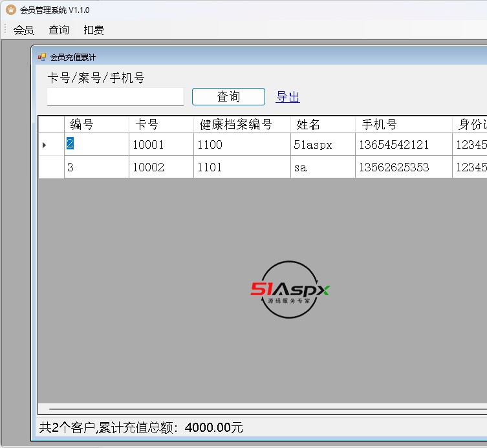Click the menu bar drag grip handle
Image resolution: width=487 pixels, height=448 pixels.
5,30
